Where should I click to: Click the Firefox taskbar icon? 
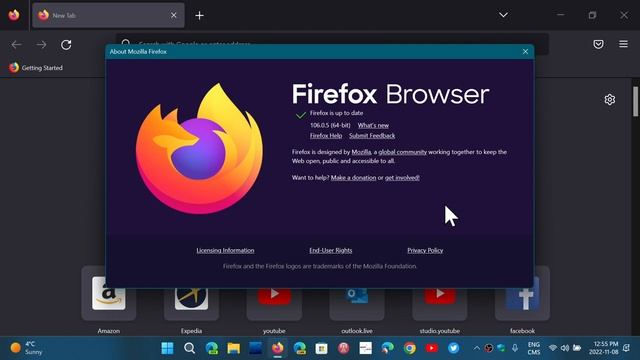tap(278, 348)
